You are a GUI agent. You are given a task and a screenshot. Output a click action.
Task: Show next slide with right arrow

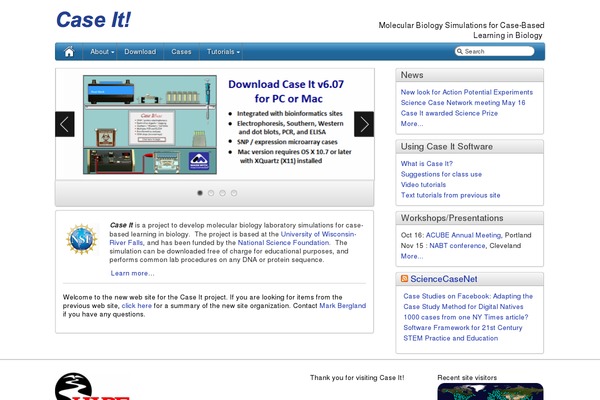pos(364,124)
